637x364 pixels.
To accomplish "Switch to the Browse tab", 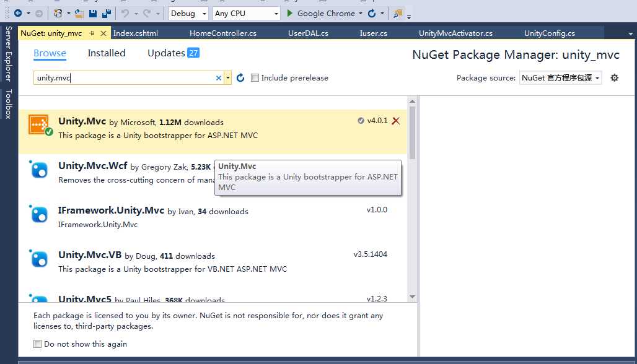I will coord(50,53).
